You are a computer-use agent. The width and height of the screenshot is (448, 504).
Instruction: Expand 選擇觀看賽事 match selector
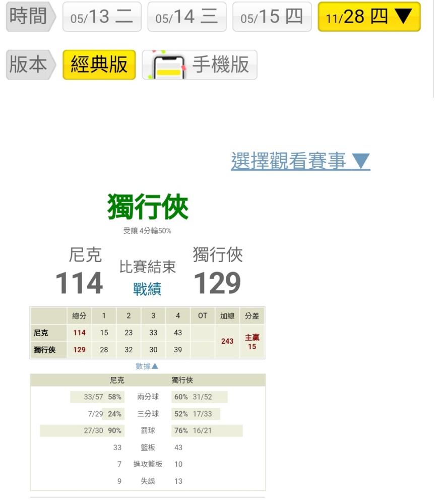click(x=300, y=160)
